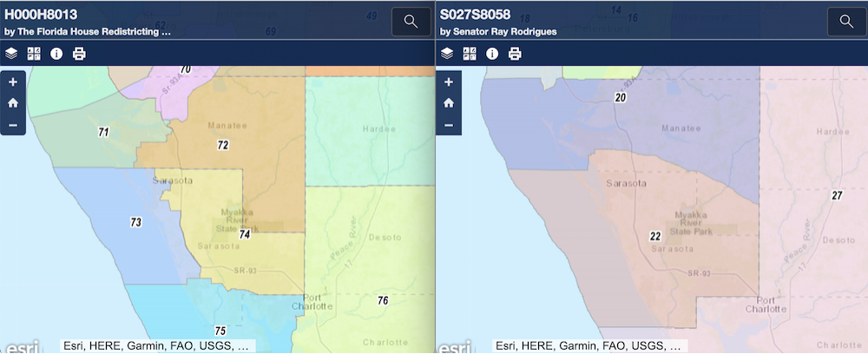
Task: Click House district 76 label
Action: pos(383,300)
